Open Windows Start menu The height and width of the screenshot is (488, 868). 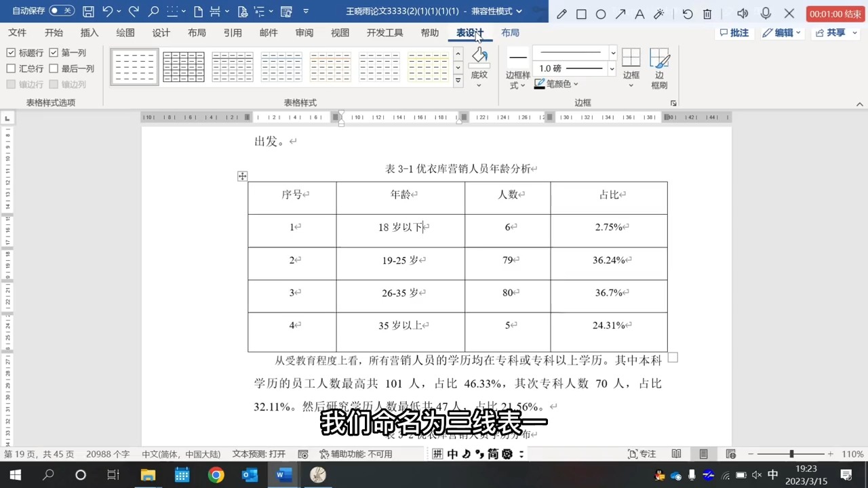[15, 475]
